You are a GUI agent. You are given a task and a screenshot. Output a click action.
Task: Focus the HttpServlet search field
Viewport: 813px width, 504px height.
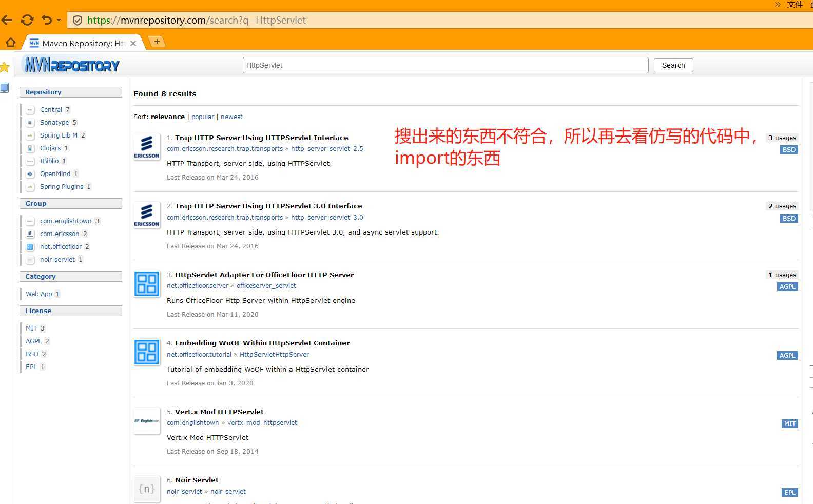pyautogui.click(x=446, y=65)
